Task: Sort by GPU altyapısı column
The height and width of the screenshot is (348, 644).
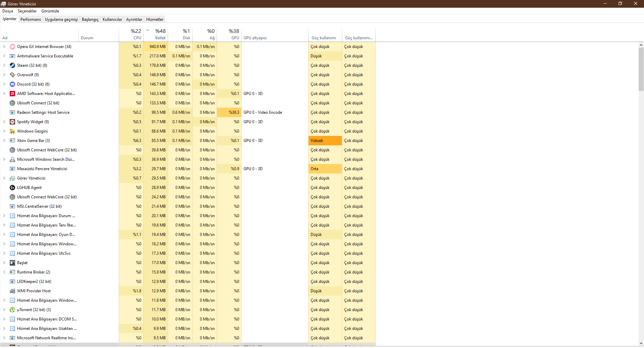Action: coord(275,34)
